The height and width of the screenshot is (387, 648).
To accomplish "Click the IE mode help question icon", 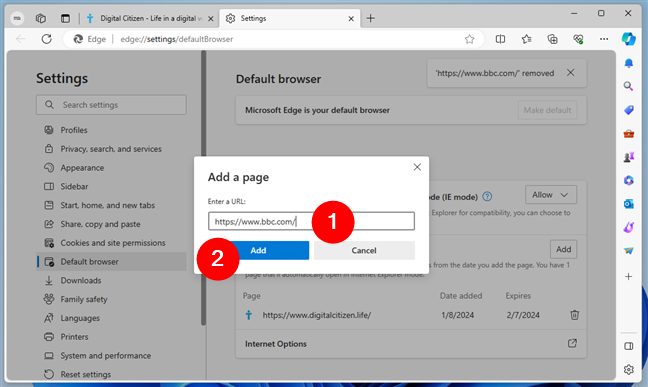I will [487, 196].
